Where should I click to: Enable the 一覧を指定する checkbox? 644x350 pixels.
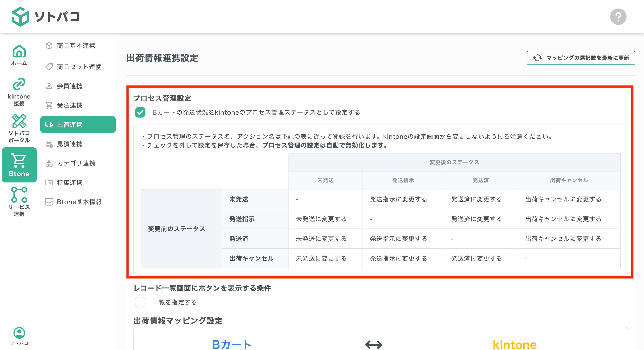(x=140, y=302)
